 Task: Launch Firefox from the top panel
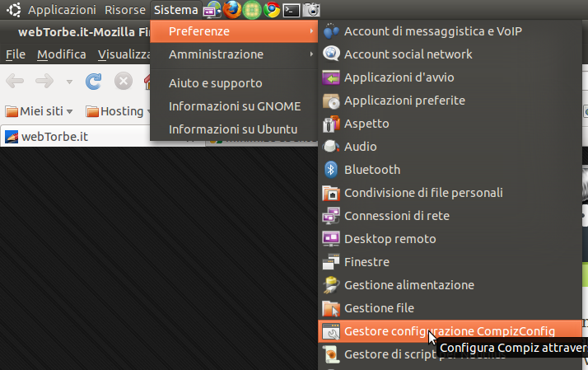pos(232,10)
